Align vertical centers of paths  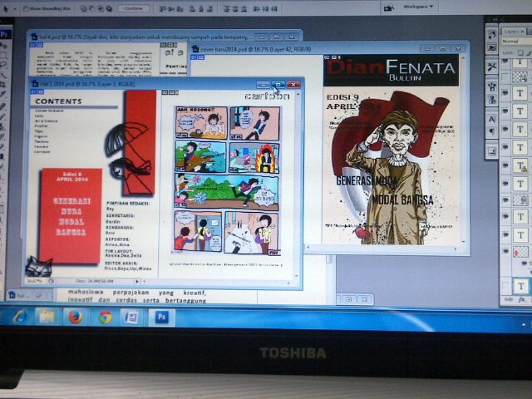[172, 8]
